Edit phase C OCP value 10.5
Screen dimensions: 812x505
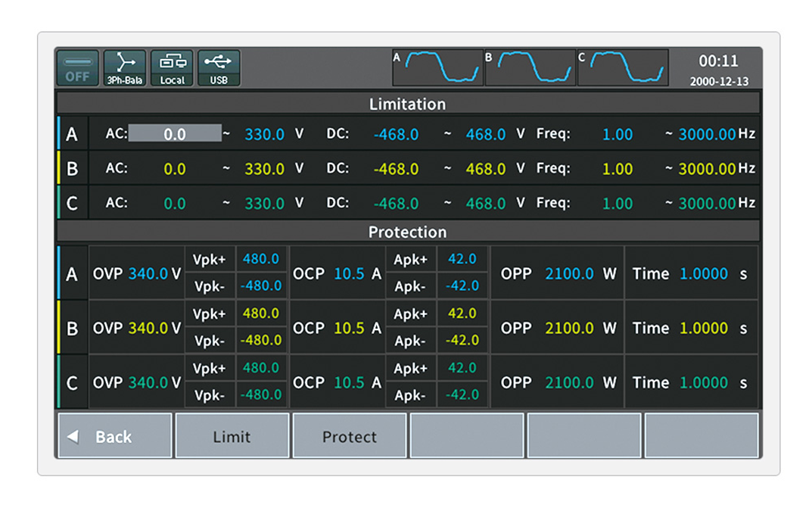pos(349,382)
